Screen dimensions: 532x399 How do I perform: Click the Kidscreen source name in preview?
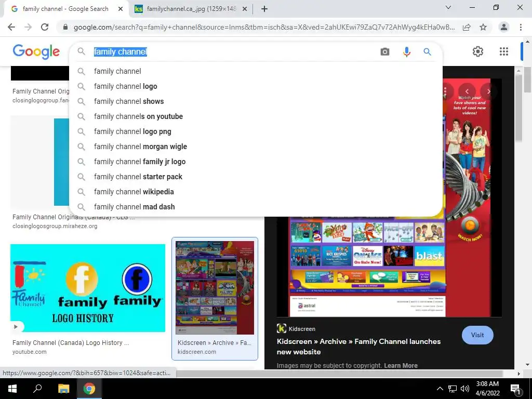tap(302, 329)
